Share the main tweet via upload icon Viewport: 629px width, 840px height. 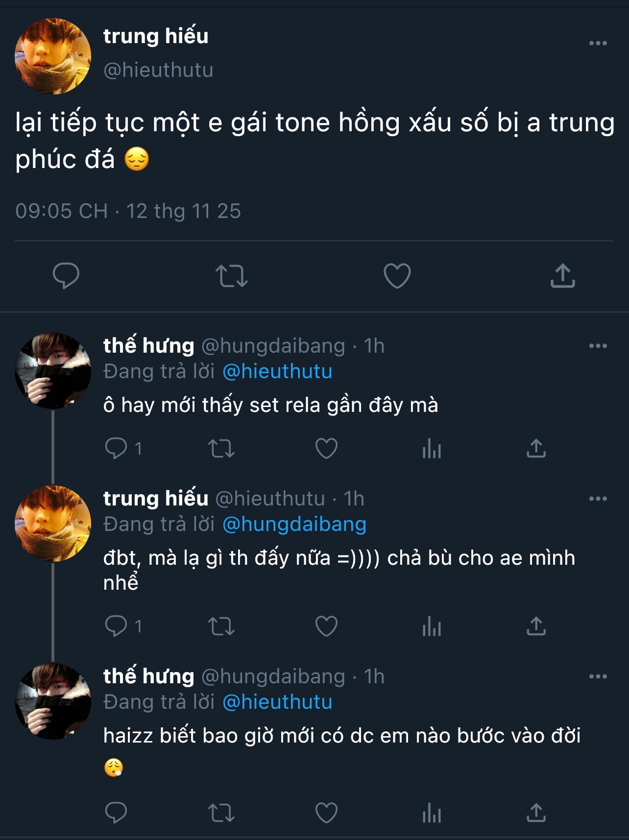(x=562, y=275)
